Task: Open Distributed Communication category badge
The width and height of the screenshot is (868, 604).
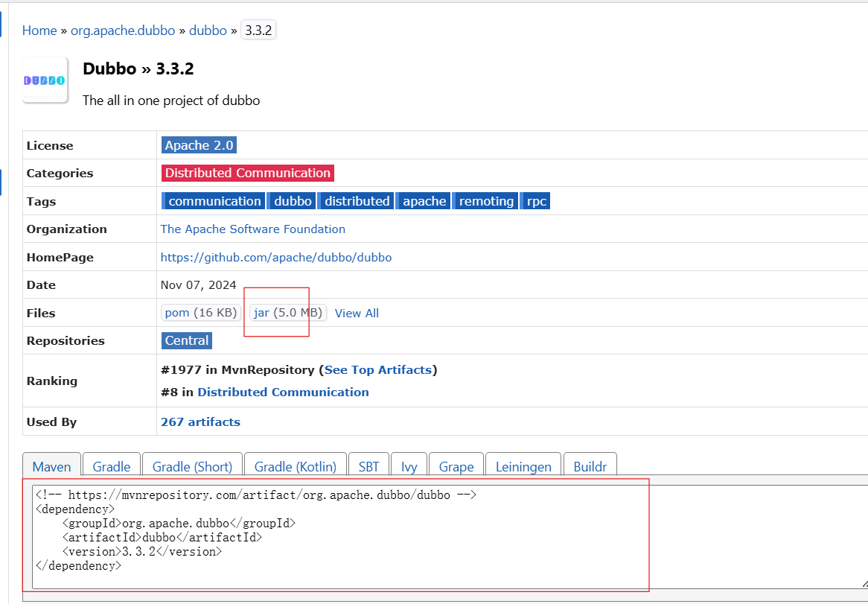Action: pos(248,173)
